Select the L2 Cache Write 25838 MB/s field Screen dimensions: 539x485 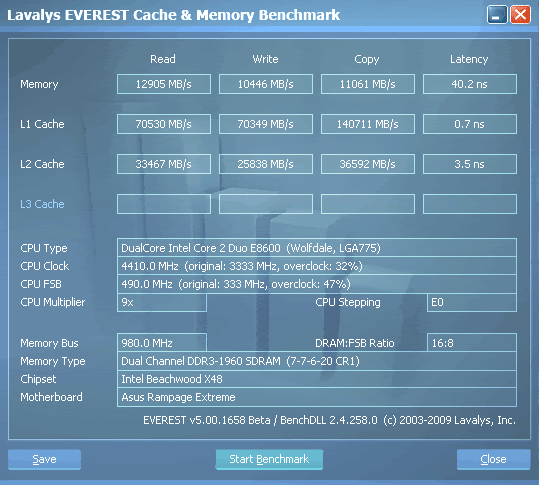[x=266, y=164]
